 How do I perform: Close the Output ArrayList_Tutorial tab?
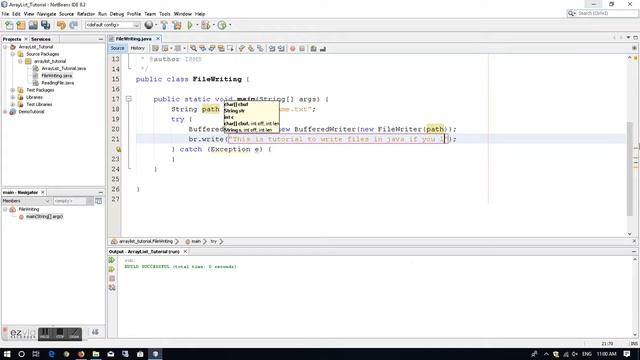185,251
